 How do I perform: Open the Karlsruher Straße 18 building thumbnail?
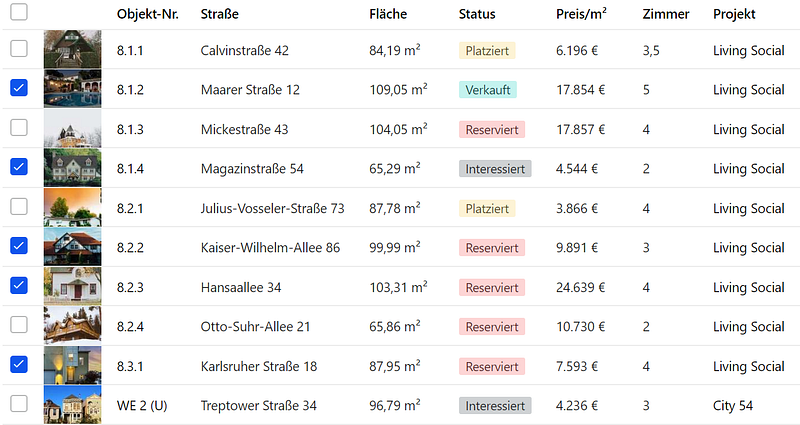point(72,365)
